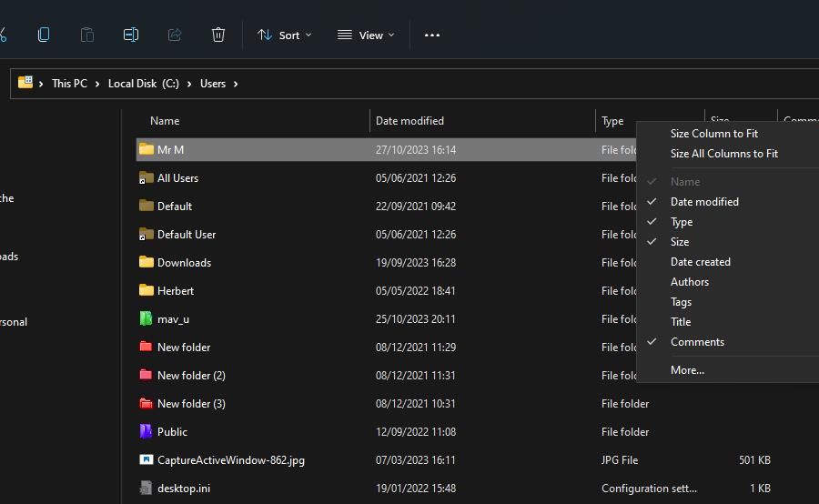Click the Paste icon in toolbar
Viewport: 819px width, 504px height.
pos(87,35)
